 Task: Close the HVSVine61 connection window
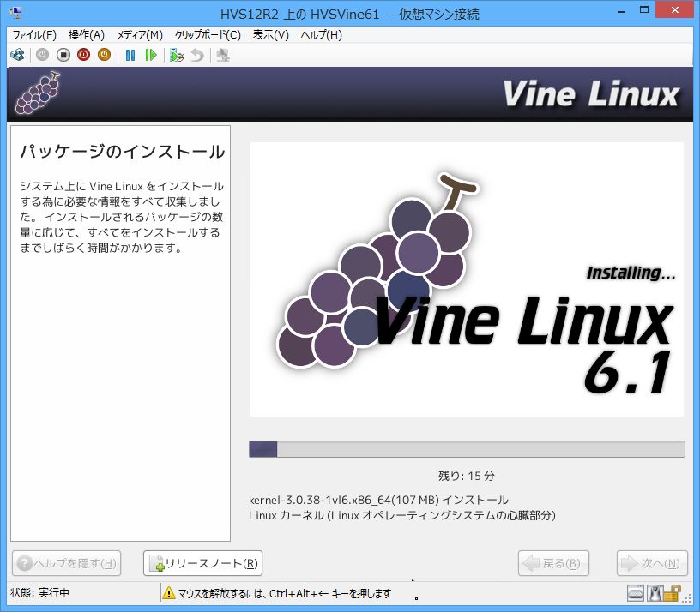click(x=674, y=10)
